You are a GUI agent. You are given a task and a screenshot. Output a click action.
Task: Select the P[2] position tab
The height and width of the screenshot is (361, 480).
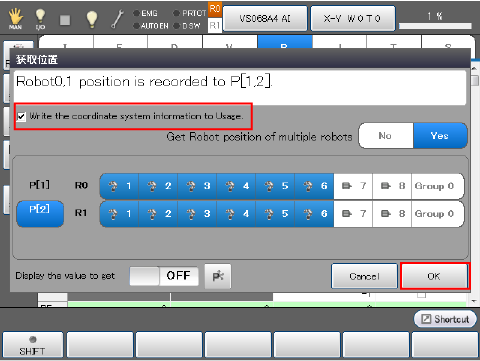coord(40,213)
